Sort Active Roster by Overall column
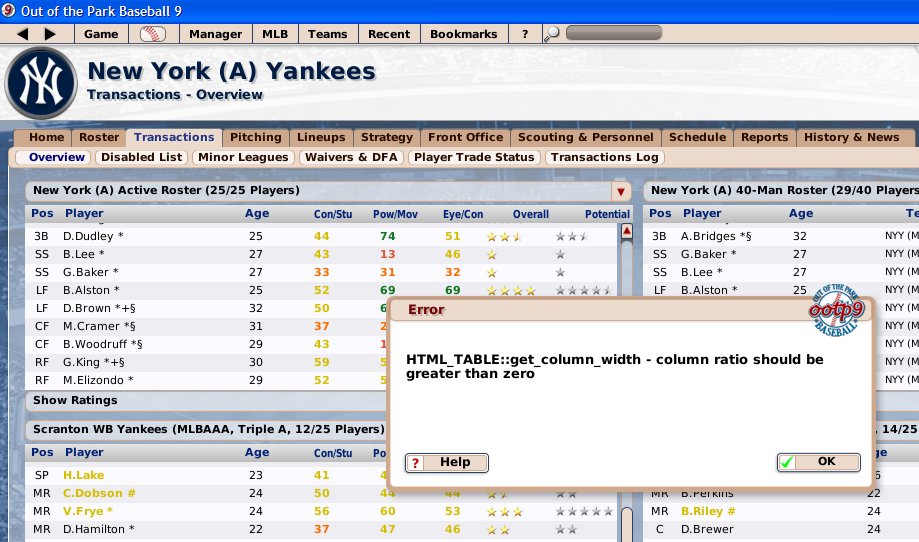919x542 pixels. coord(531,214)
